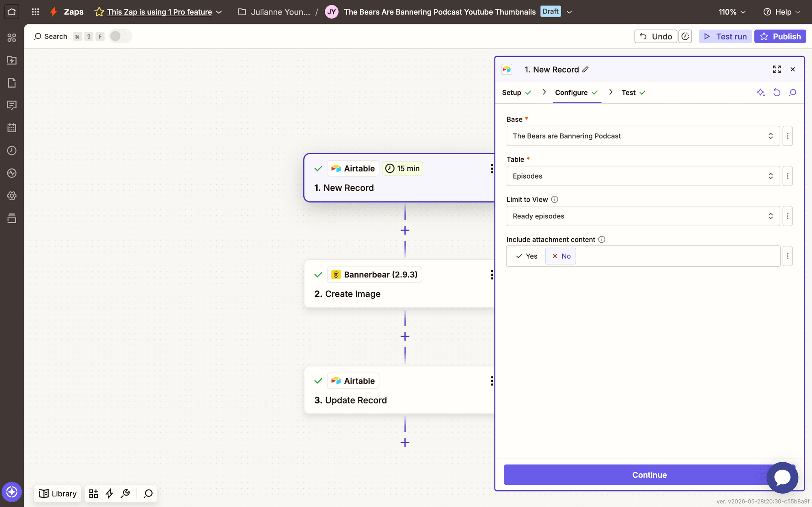The height and width of the screenshot is (507, 812).
Task: Click the star icon beside Pro feature
Action: tap(99, 12)
